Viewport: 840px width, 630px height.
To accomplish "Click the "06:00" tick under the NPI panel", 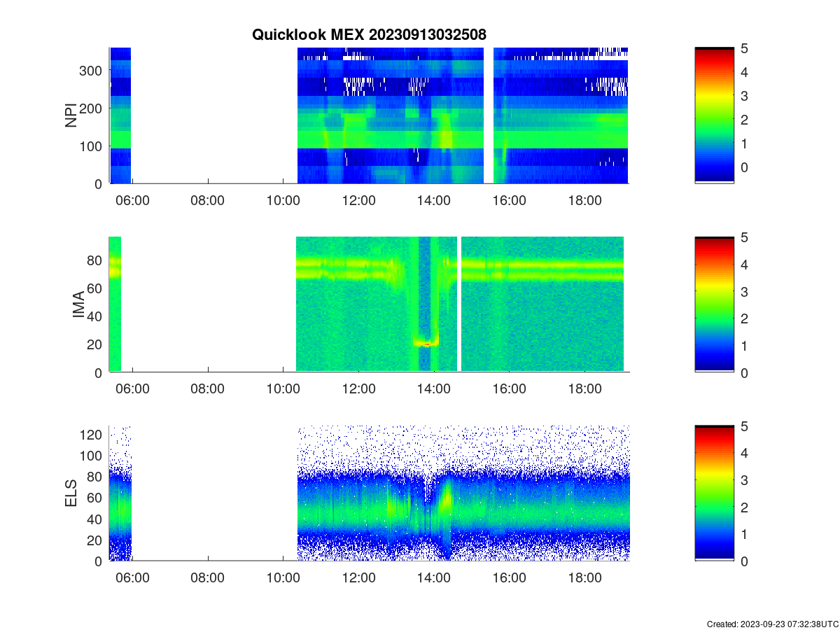I will (x=132, y=200).
